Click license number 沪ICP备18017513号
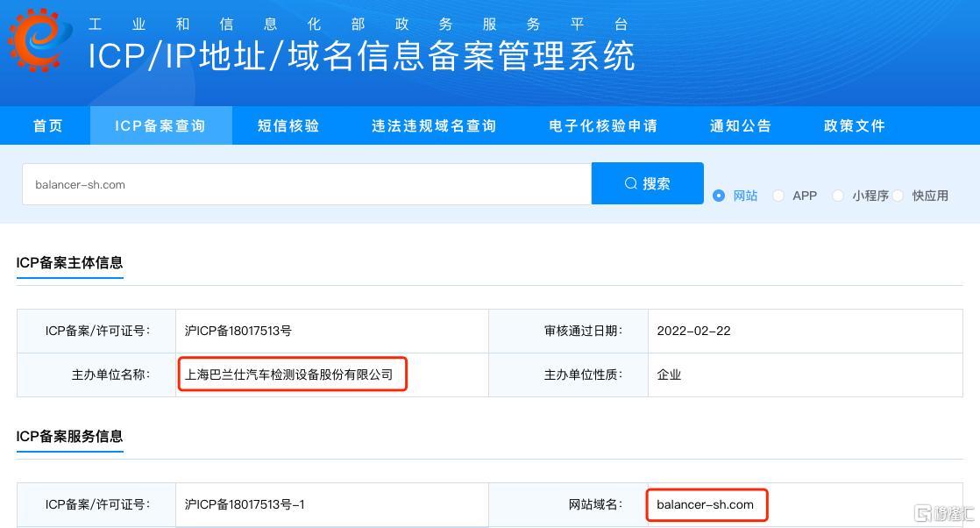 pos(238,331)
